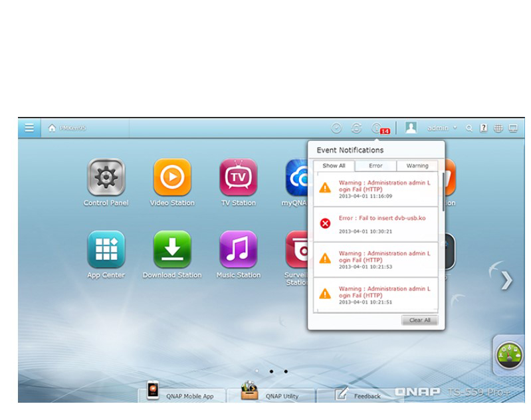The width and height of the screenshot is (531, 420).
Task: Select warning logged at 2013-04-01 10:21:53
Action: click(375, 260)
